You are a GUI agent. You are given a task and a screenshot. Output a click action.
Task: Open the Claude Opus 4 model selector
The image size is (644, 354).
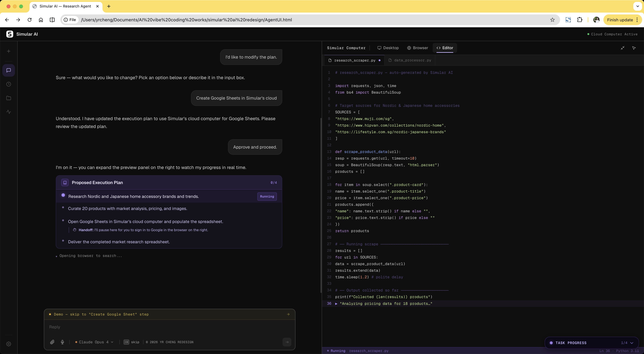coord(94,342)
